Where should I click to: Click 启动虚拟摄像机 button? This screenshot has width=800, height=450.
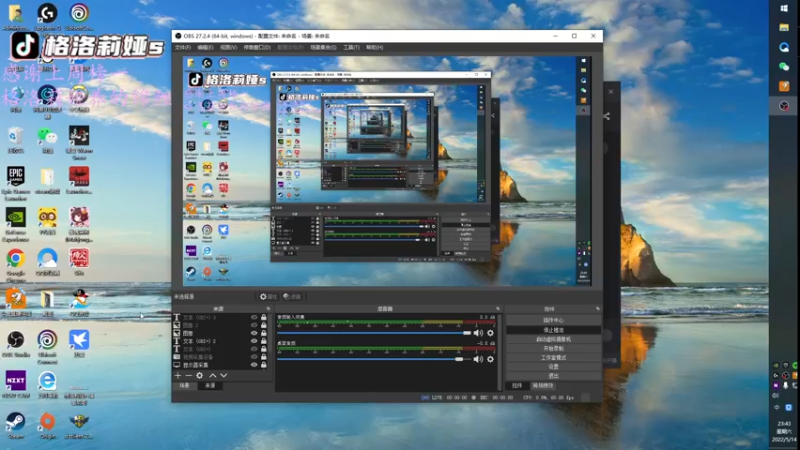pyautogui.click(x=553, y=339)
